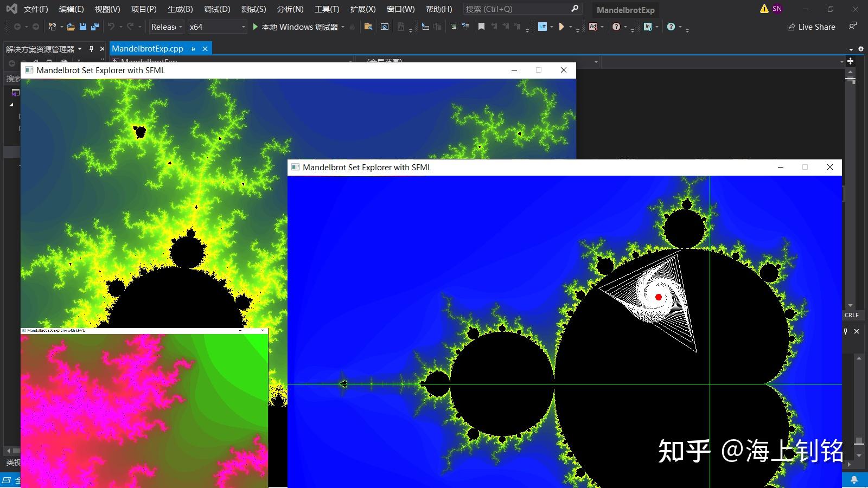Click the comment selection icon
The image size is (868, 488).
(465, 27)
